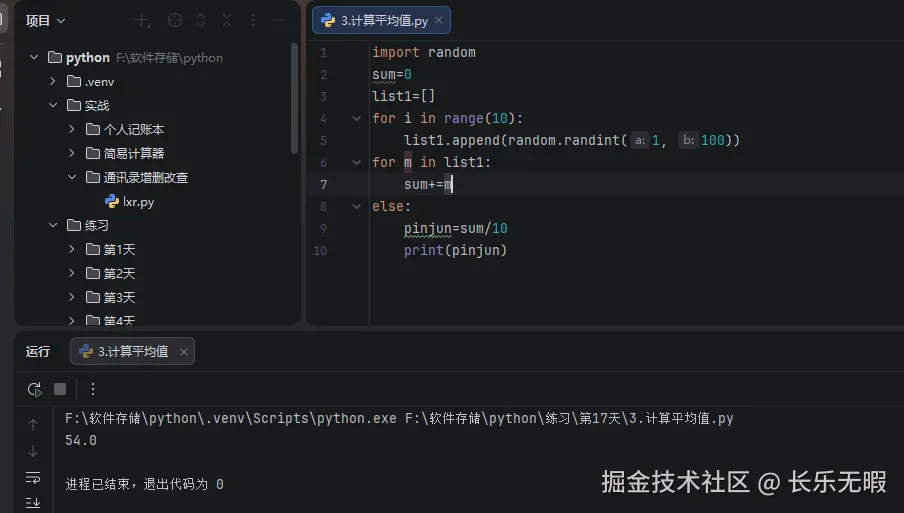The image size is (904, 513).
Task: Collapse the python root folder
Action: (34, 57)
